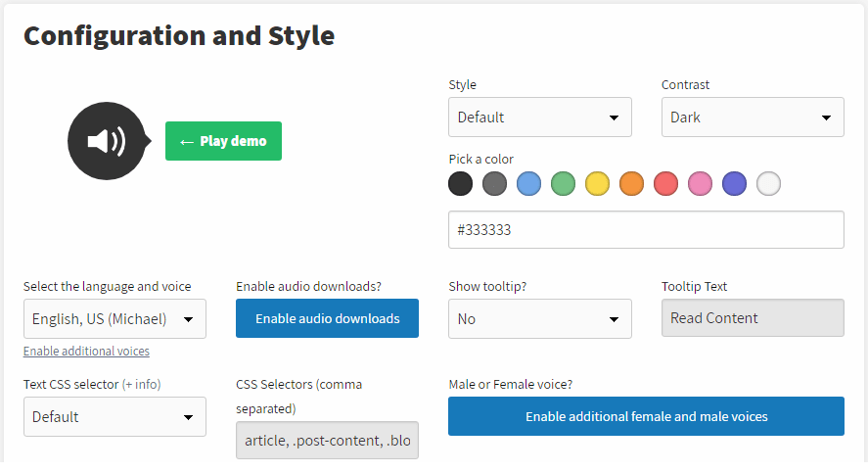Click the green Play demo button

tap(223, 141)
